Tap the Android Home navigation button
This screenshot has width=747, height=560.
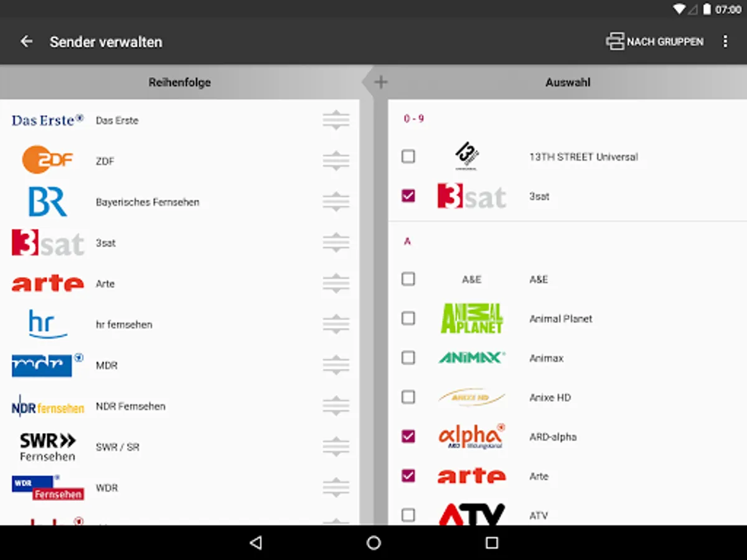click(x=374, y=543)
